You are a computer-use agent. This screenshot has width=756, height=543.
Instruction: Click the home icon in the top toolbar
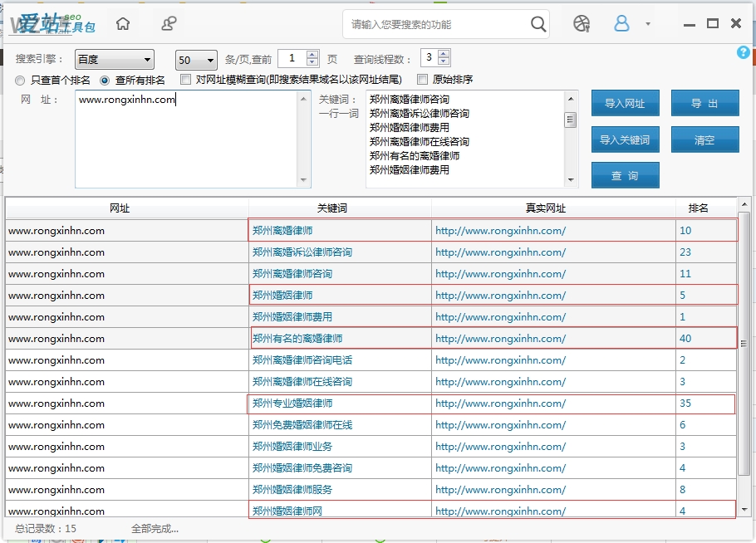click(x=123, y=23)
